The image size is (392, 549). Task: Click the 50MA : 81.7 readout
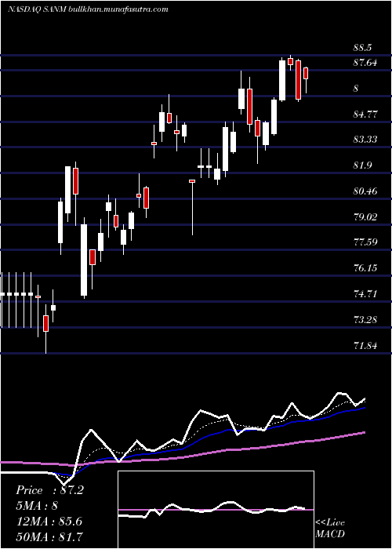click(x=50, y=536)
